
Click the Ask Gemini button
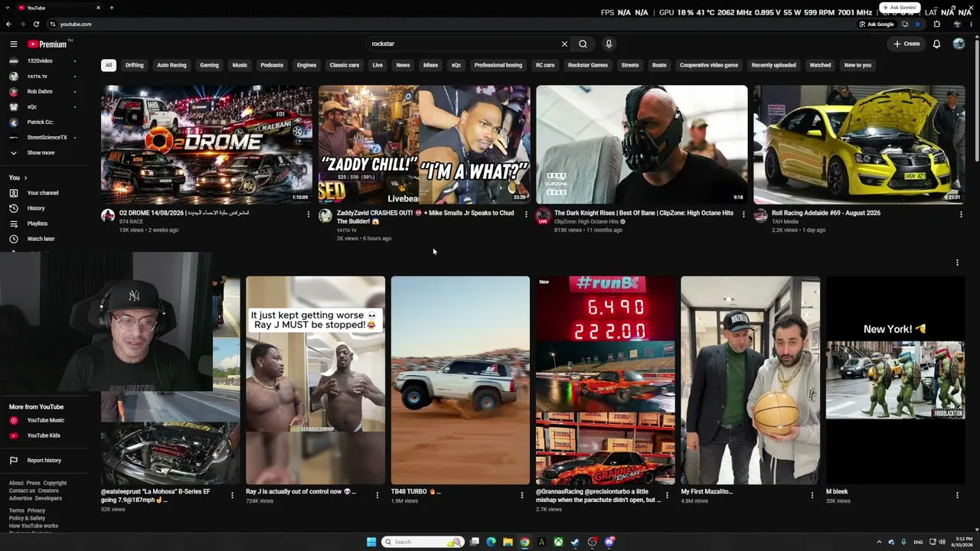[900, 8]
